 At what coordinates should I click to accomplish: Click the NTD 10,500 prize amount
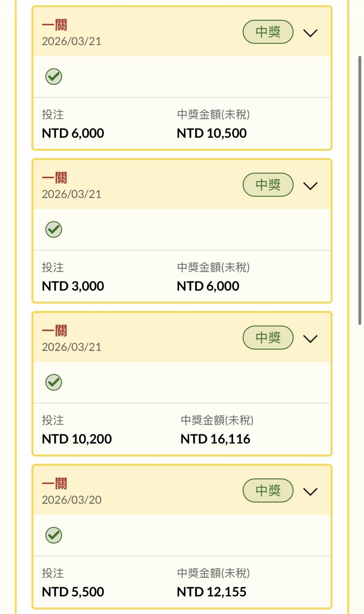pos(212,133)
